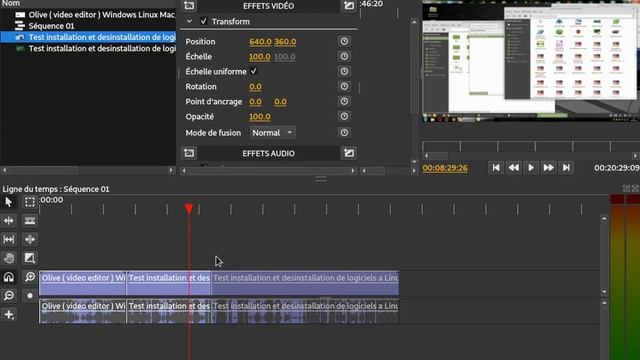Click the fast forward playback button
Screen dimensions: 640x360
point(549,168)
